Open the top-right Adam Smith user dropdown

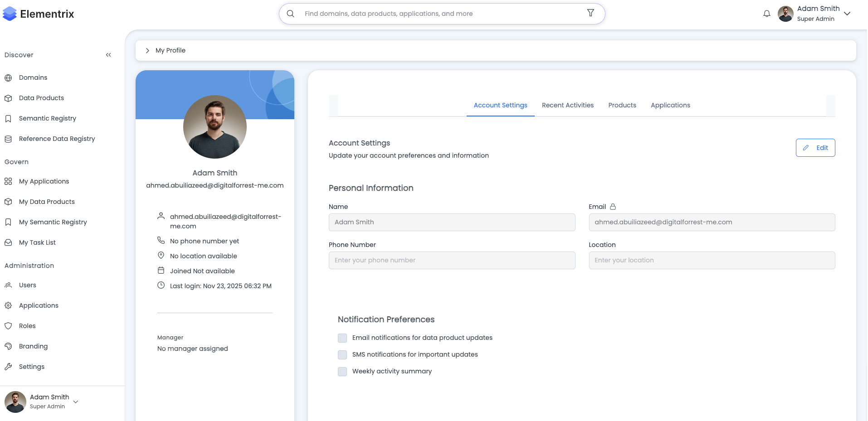point(847,14)
